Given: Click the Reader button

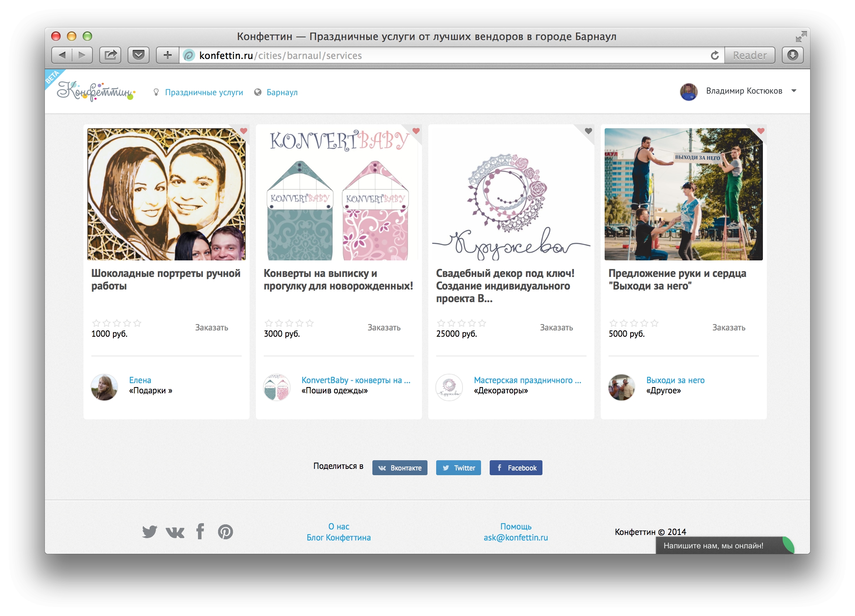Looking at the screenshot, I should [x=750, y=55].
